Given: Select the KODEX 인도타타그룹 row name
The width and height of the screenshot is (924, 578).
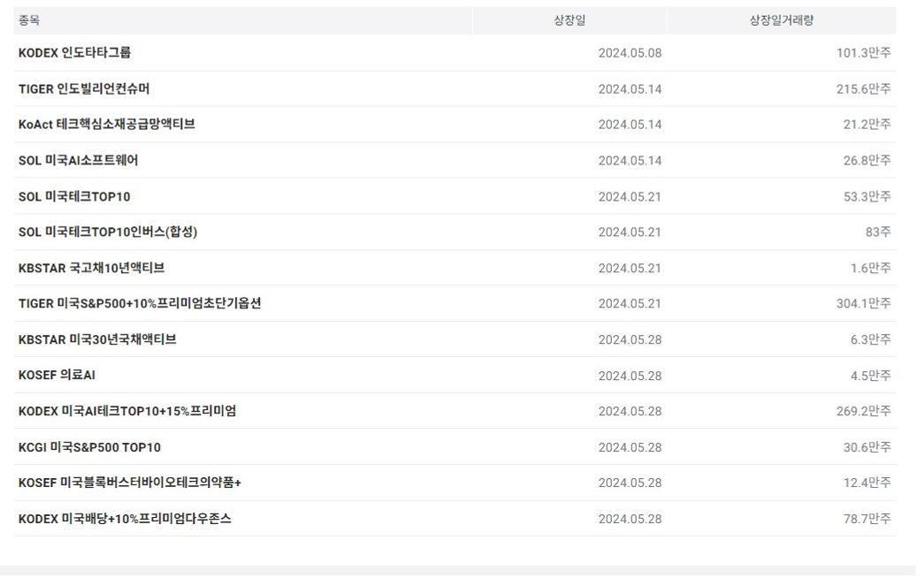Looking at the screenshot, I should [75, 52].
